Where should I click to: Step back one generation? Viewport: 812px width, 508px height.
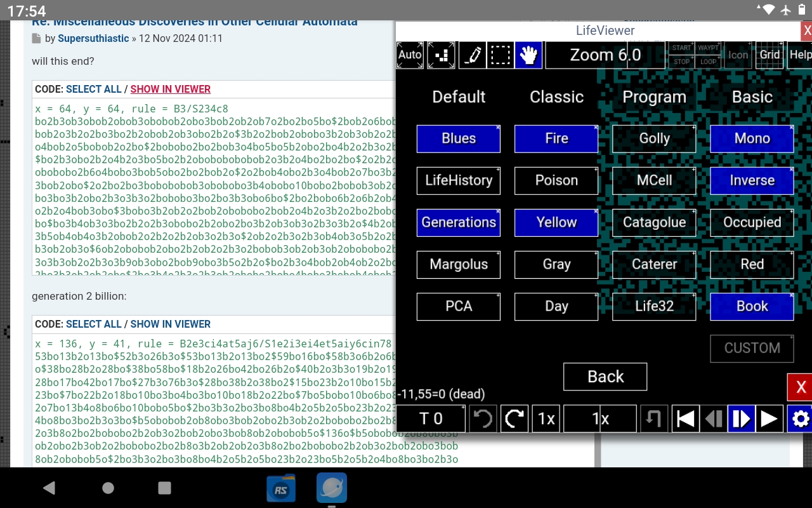click(714, 419)
